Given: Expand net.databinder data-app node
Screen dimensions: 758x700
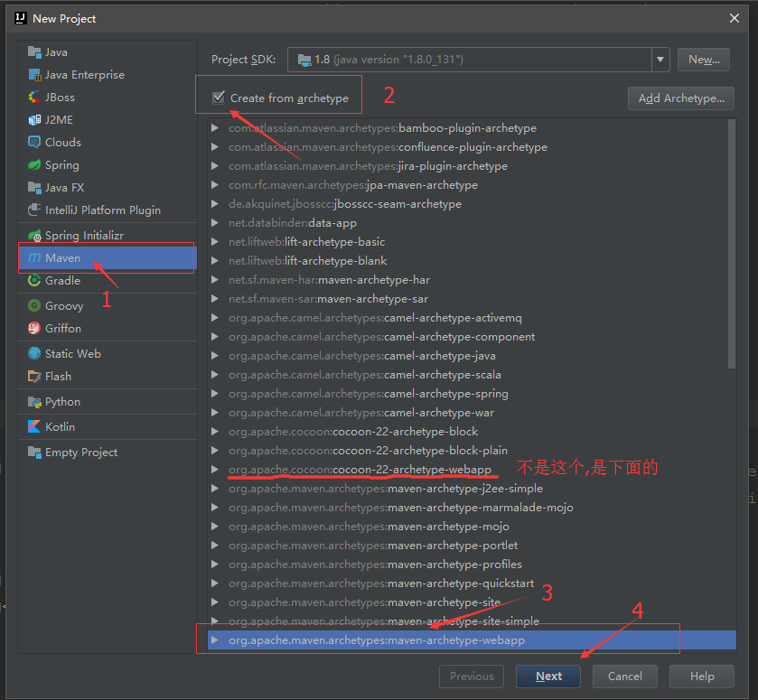Looking at the screenshot, I should click(215, 223).
